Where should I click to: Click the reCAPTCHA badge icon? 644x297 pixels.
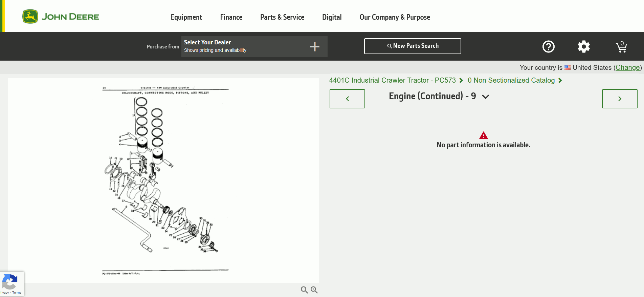[10, 282]
